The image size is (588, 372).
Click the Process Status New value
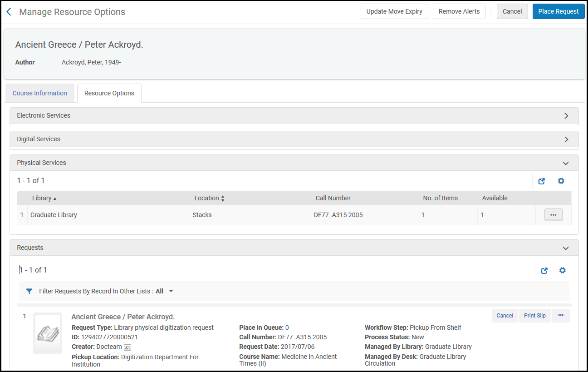[417, 337]
